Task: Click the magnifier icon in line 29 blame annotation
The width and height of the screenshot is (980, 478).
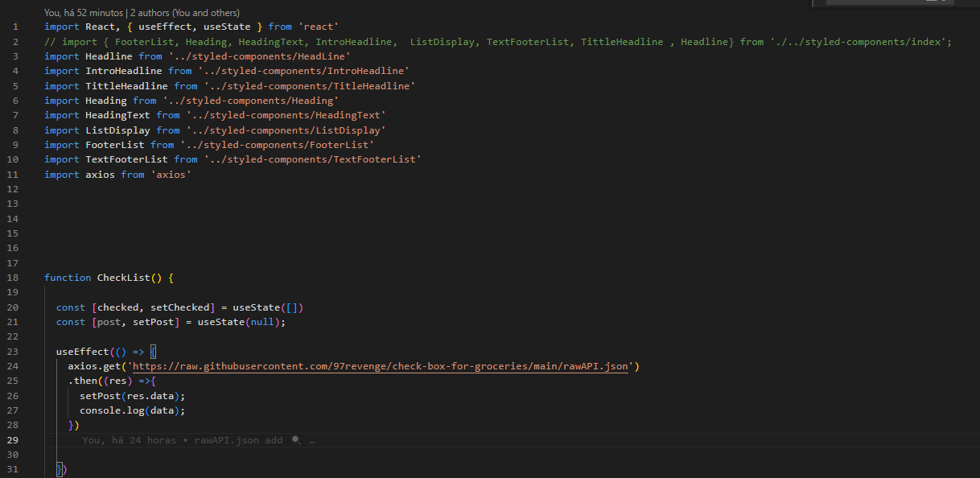Action: point(296,440)
